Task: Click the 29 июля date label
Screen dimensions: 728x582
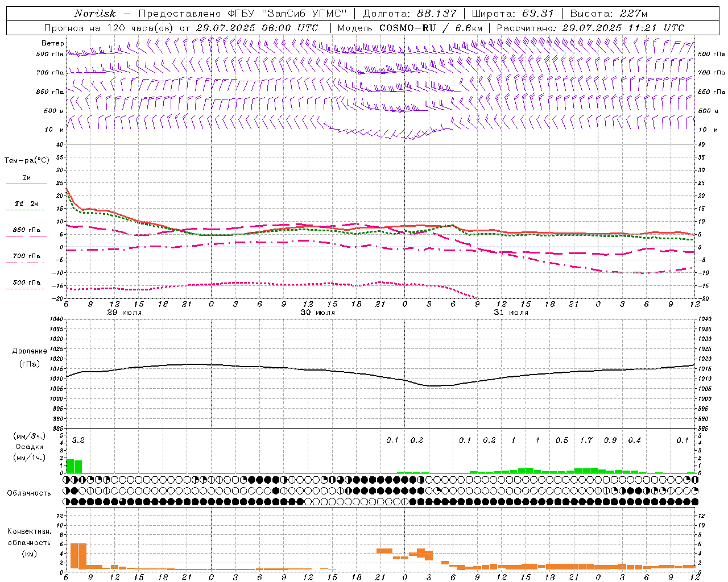Action: pos(125,313)
